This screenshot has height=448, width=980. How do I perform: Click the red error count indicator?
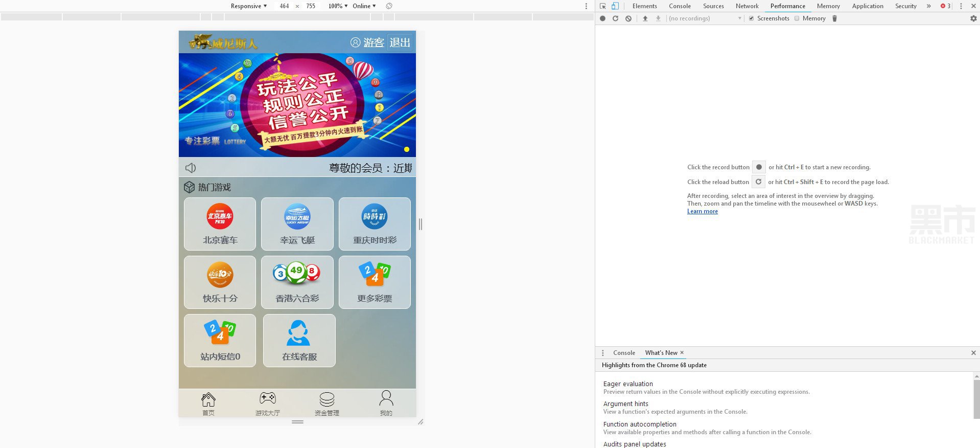pyautogui.click(x=945, y=6)
